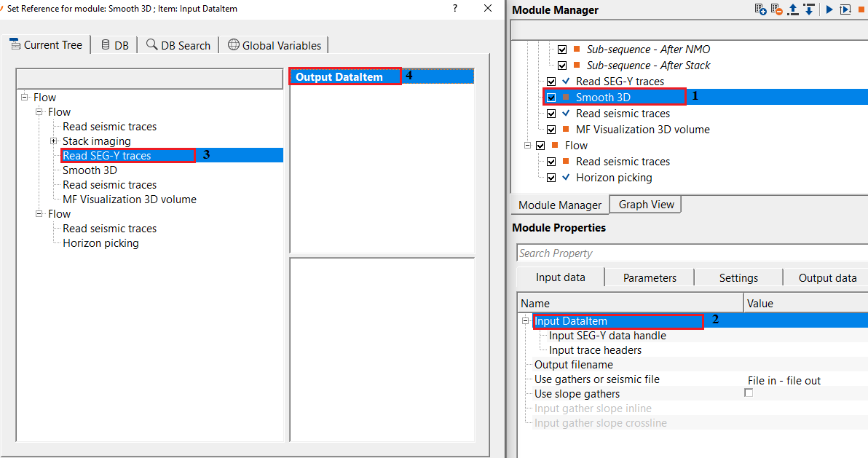The image size is (868, 458).
Task: Move module down with the down-arrow icon
Action: 808,9
